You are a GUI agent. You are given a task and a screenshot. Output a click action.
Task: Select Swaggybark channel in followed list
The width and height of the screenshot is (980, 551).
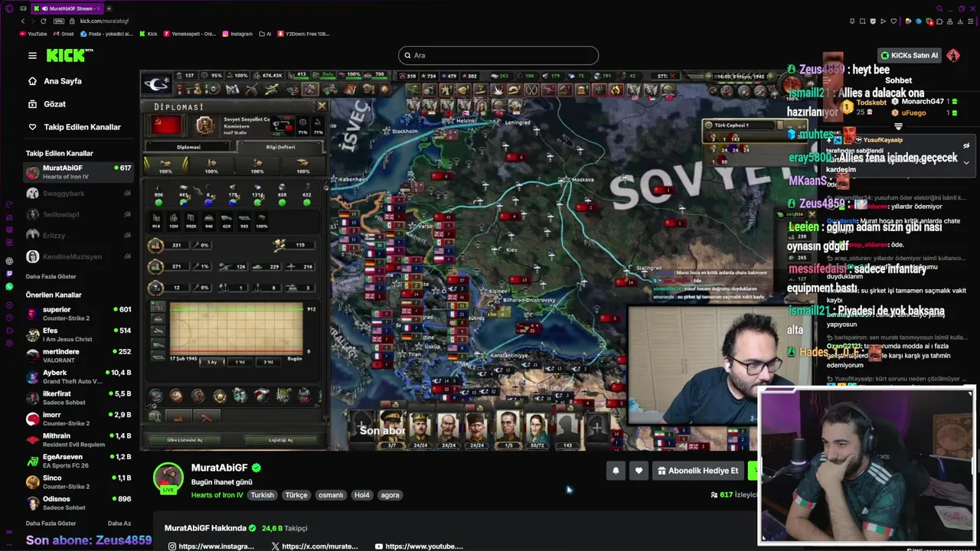point(79,194)
